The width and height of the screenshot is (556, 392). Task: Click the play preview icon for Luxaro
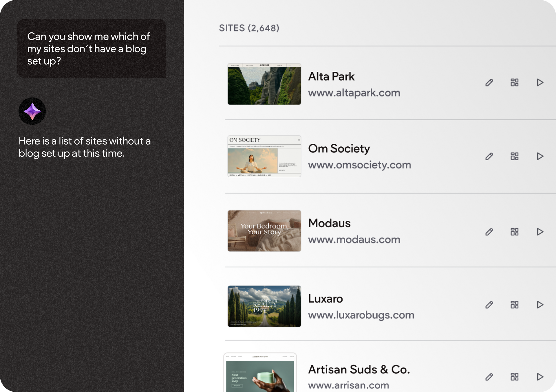point(540,305)
